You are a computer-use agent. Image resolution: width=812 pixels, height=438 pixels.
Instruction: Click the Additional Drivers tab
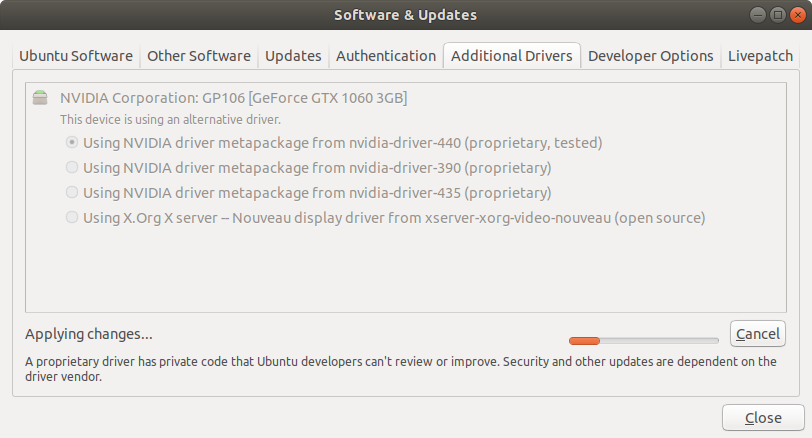tap(512, 56)
